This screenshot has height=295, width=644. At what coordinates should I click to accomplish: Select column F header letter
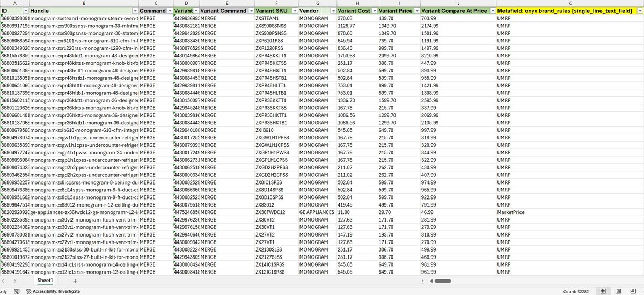click(x=276, y=3)
